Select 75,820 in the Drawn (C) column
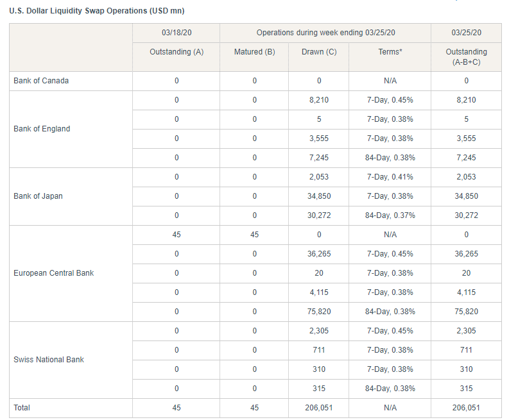Image resolution: width=509 pixels, height=420 pixels. (x=318, y=312)
